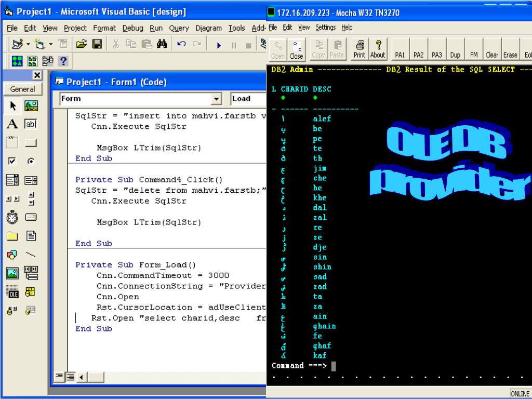Screen dimensions: 532x399
Task: Select the ListBox control tool
Action: coord(31,180)
